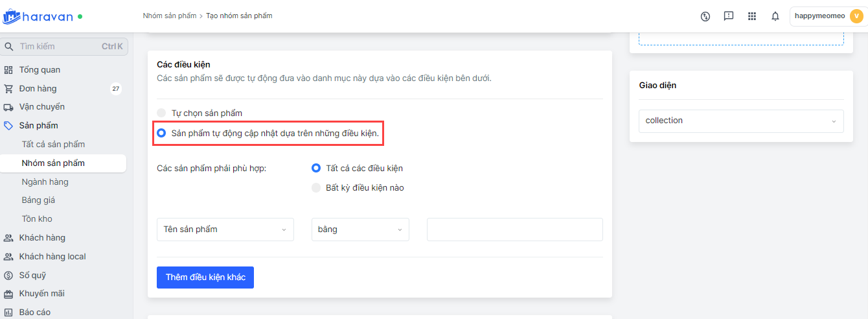Open Đơn hàng in sidebar
The height and width of the screenshot is (319, 868).
(x=38, y=89)
